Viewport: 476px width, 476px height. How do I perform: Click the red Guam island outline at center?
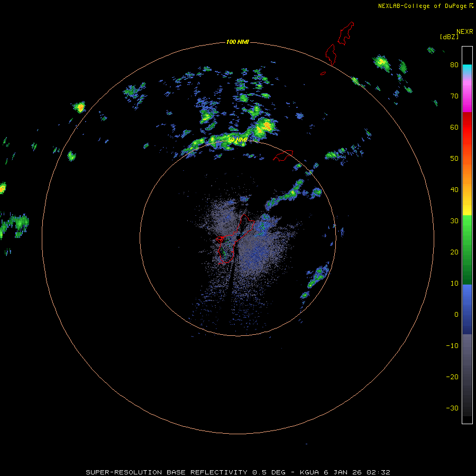click(235, 239)
